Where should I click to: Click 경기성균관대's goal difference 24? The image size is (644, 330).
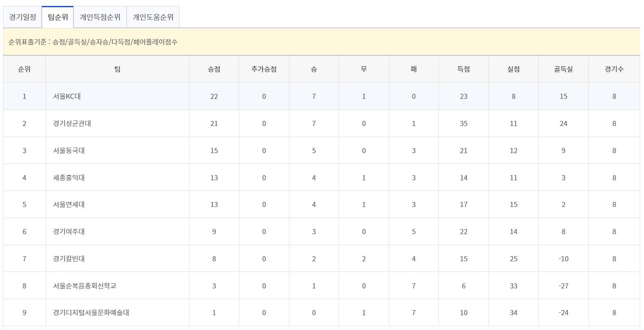563,123
